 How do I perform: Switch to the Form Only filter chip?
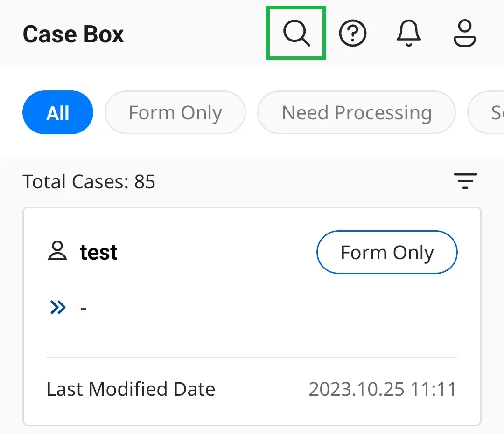[175, 112]
